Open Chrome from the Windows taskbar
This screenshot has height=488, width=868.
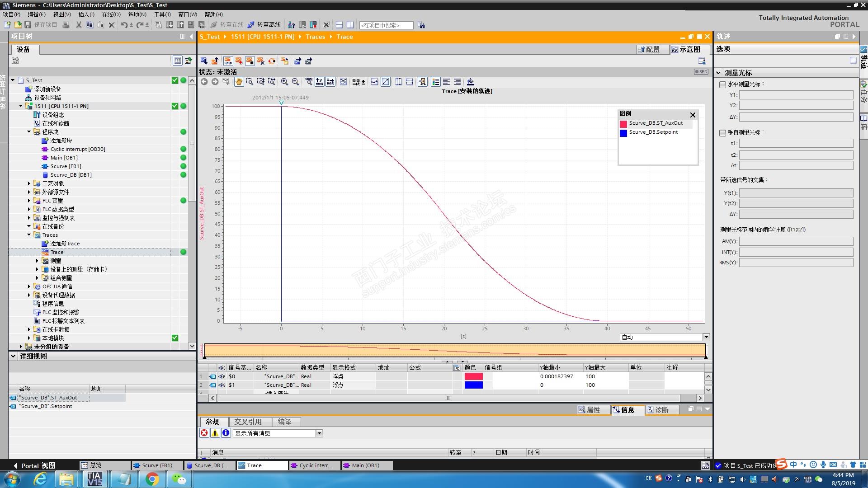point(152,479)
